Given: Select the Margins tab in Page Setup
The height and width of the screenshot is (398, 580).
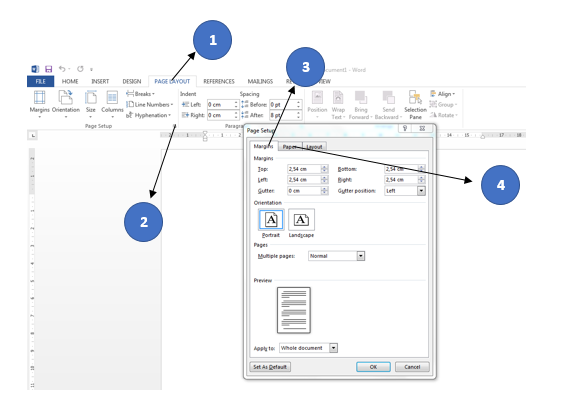Looking at the screenshot, I should (263, 146).
